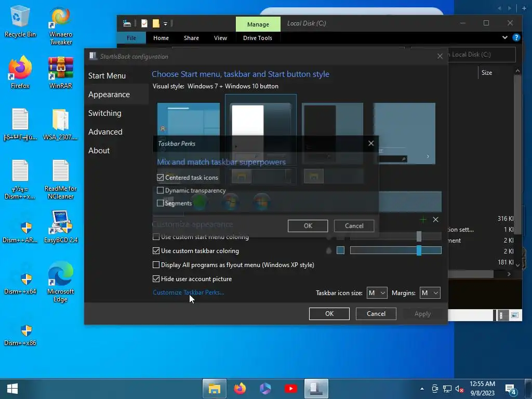
Task: Launch EasyBCD 2.4 desktop shortcut
Action: (x=61, y=227)
